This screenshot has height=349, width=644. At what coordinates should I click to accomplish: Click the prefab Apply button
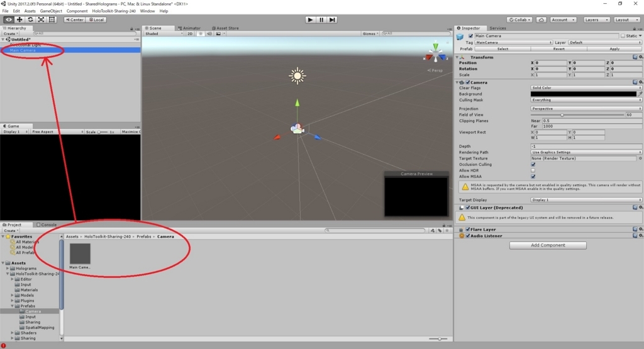click(x=614, y=49)
